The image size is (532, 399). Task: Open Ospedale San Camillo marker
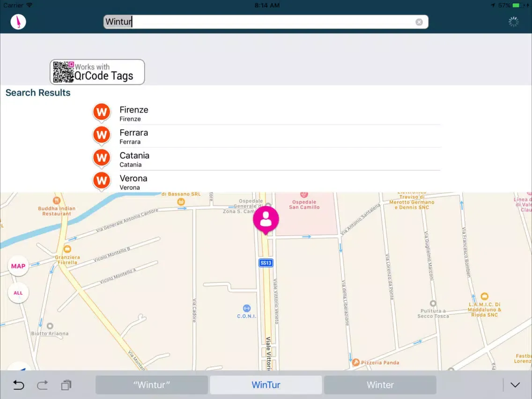click(304, 195)
